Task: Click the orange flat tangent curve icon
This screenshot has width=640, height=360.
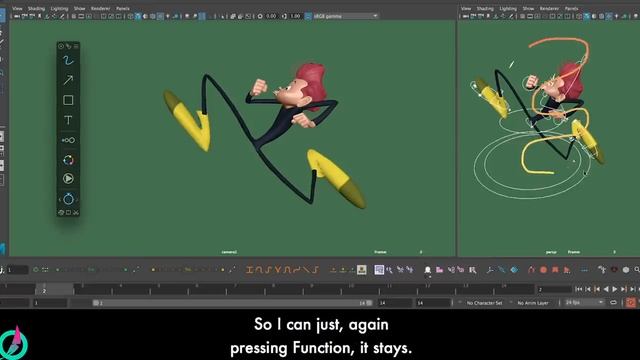Action: point(250,270)
